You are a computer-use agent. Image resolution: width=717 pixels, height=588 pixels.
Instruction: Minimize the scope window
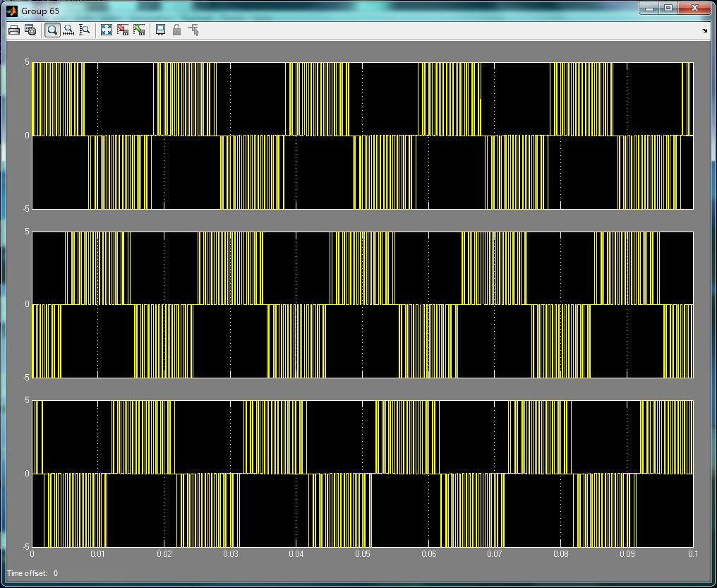click(x=648, y=8)
